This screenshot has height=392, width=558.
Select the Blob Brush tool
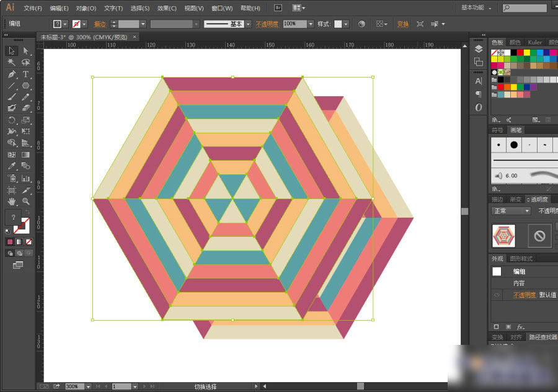point(11,107)
